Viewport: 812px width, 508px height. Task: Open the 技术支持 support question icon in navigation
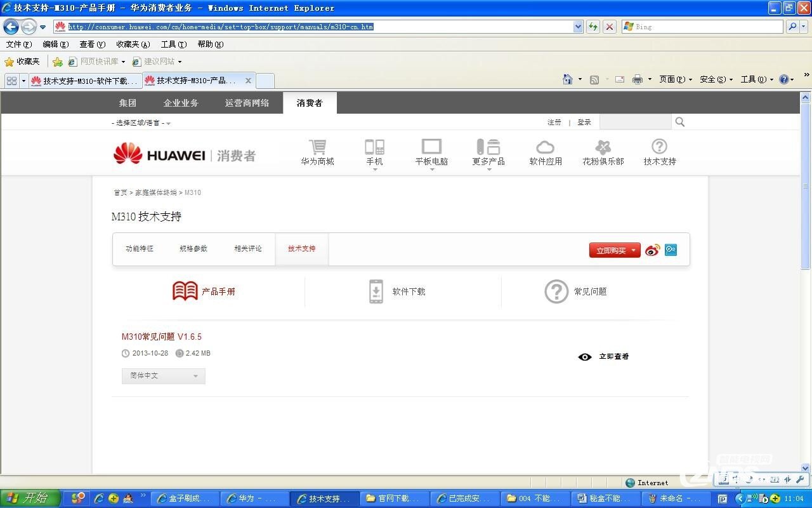pos(660,147)
